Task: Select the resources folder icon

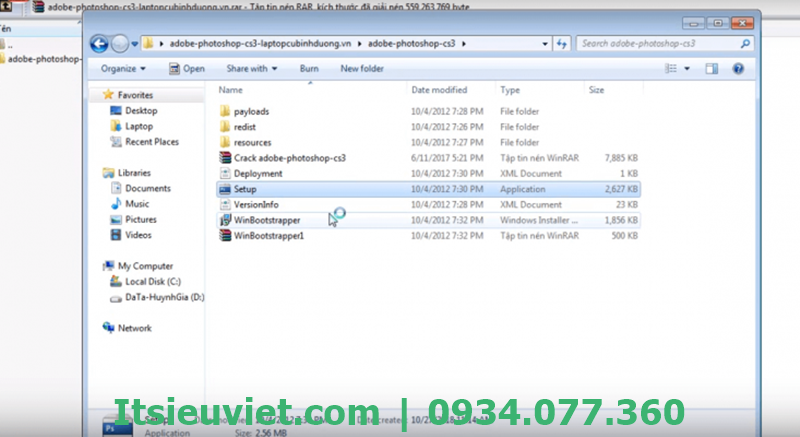Action: point(224,142)
